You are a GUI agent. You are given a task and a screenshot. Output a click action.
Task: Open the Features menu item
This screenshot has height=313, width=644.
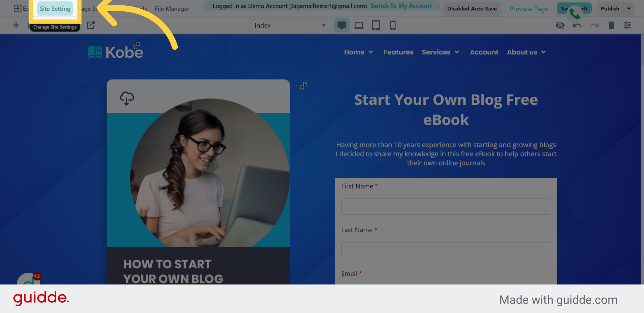[x=398, y=52]
